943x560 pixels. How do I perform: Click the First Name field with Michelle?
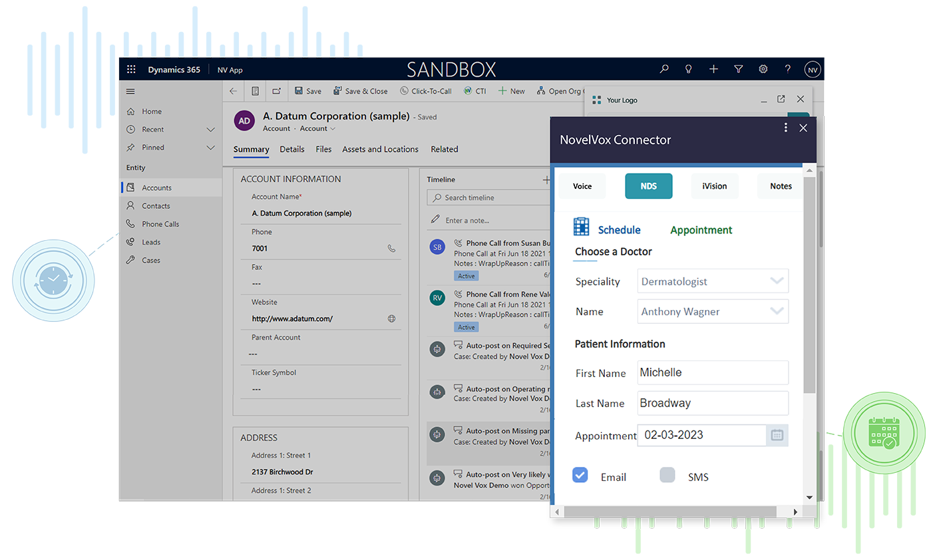(x=713, y=372)
